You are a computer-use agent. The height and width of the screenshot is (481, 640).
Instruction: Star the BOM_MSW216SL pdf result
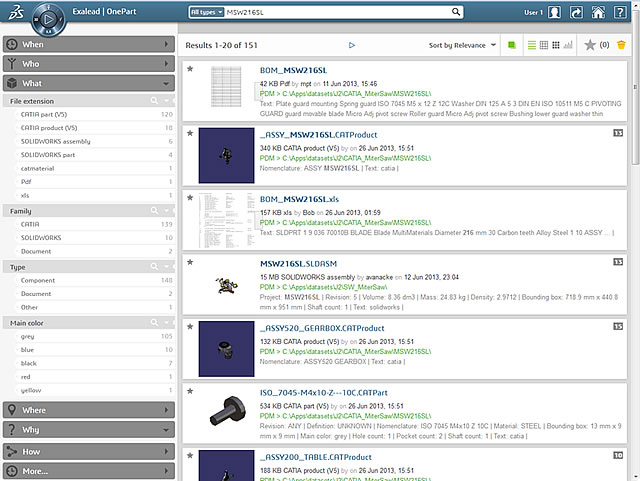pos(190,69)
